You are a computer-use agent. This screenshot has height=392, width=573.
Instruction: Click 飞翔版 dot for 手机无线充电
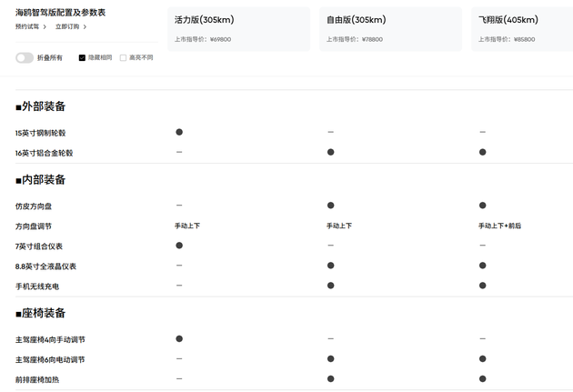[482, 286]
